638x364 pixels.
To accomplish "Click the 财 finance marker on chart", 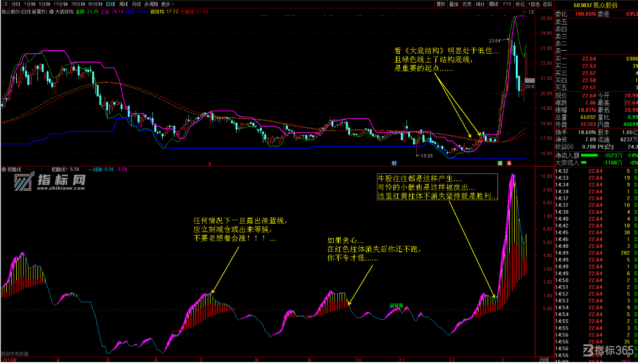I will (394, 163).
